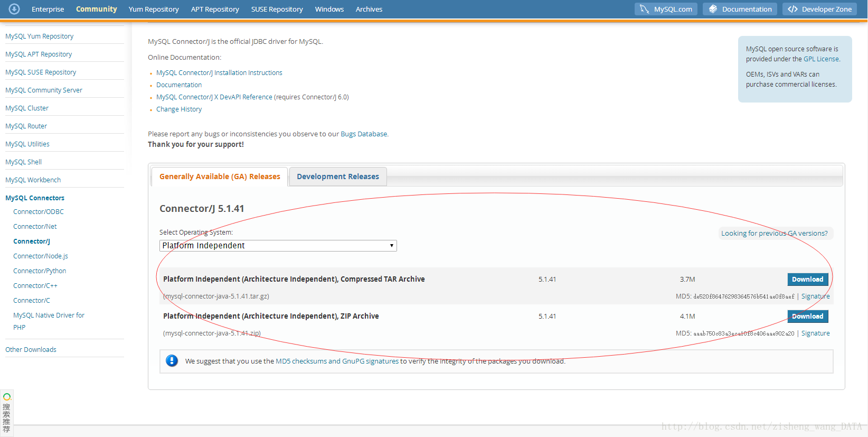Open MySQL SUSE Repository in sidebar
Image resolution: width=868 pixels, height=437 pixels.
click(x=41, y=72)
